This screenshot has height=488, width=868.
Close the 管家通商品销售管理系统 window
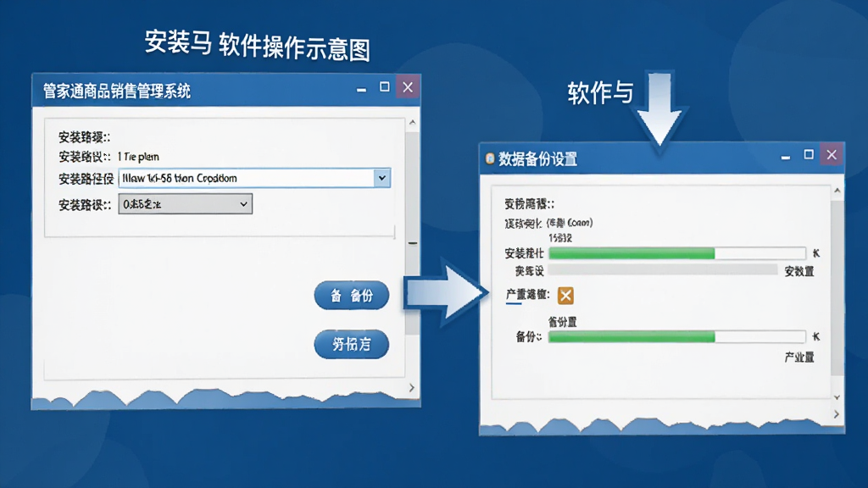click(x=408, y=87)
